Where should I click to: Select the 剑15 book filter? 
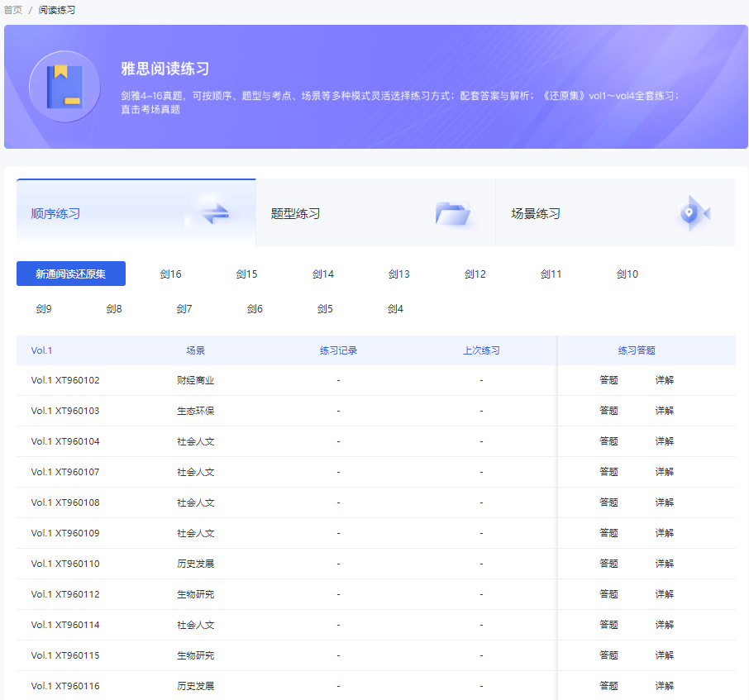click(x=246, y=274)
